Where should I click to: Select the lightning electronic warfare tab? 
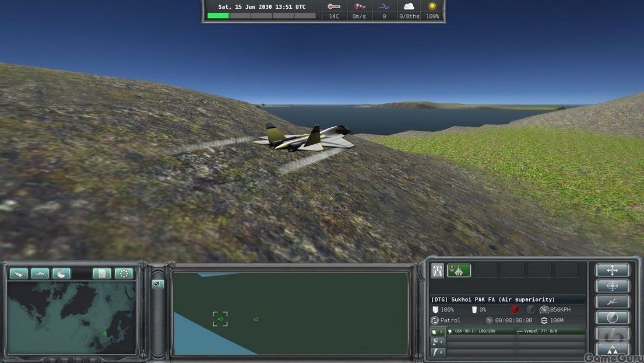[438, 352]
